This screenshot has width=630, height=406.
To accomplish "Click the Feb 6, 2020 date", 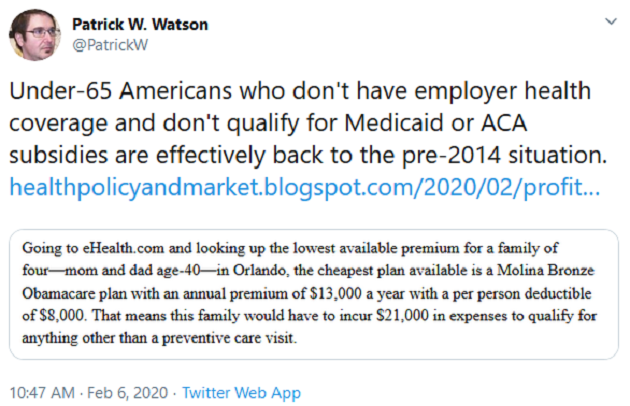I will 127,392.
